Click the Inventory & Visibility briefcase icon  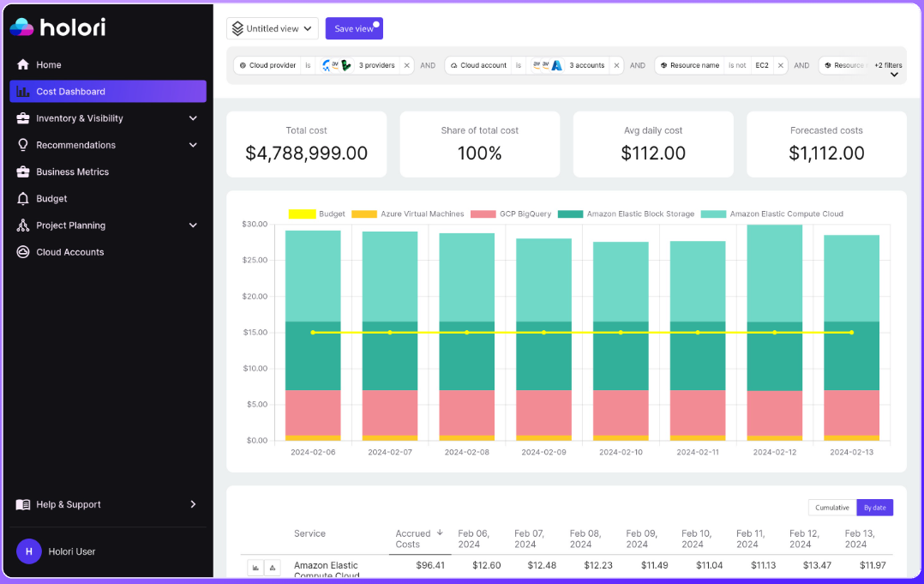click(x=23, y=118)
